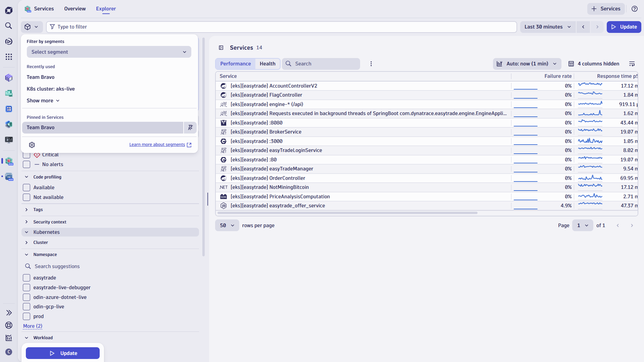This screenshot has height=362, width=644.
Task: Open the segments settings gear icon
Action: tap(32, 145)
